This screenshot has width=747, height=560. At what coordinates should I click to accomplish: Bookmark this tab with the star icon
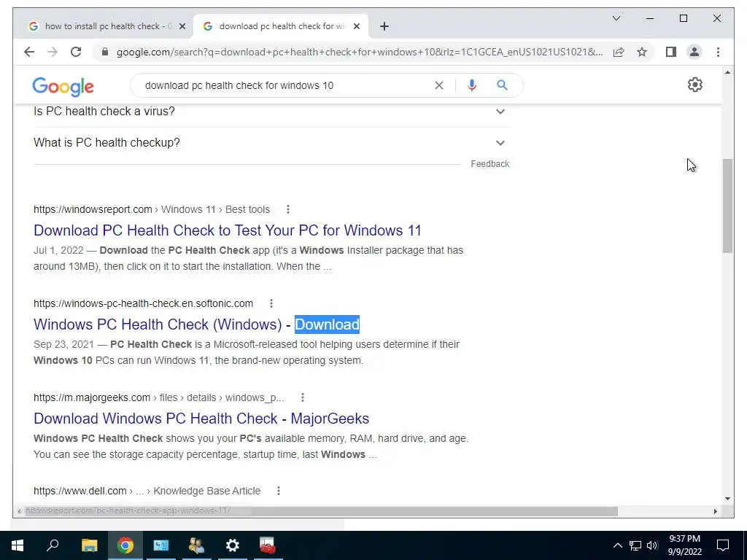coord(642,52)
